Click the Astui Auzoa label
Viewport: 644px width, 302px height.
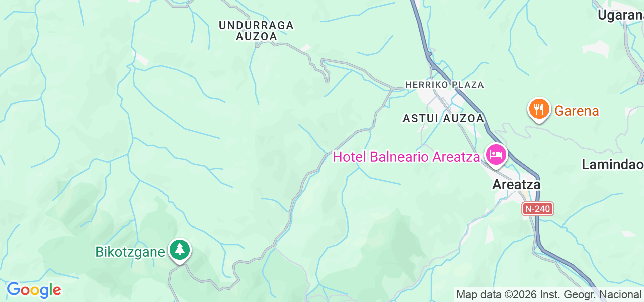click(443, 118)
